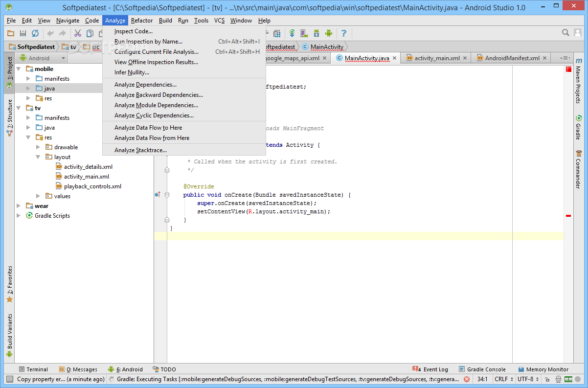Open the Android project view dropdown
588x388 pixels.
pyautogui.click(x=42, y=58)
